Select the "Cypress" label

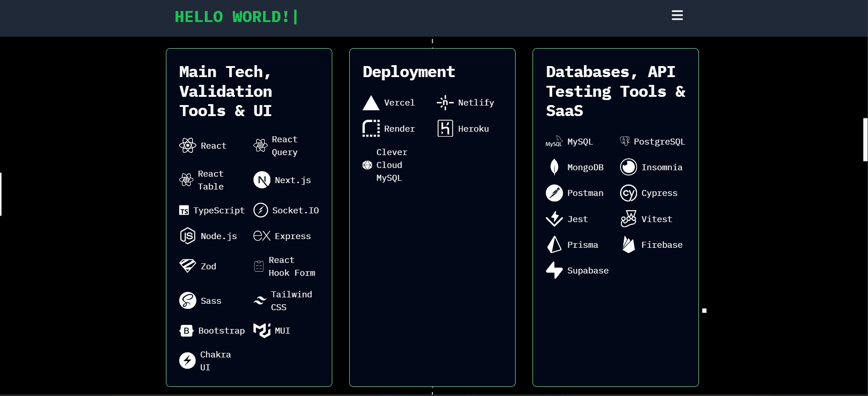point(659,193)
